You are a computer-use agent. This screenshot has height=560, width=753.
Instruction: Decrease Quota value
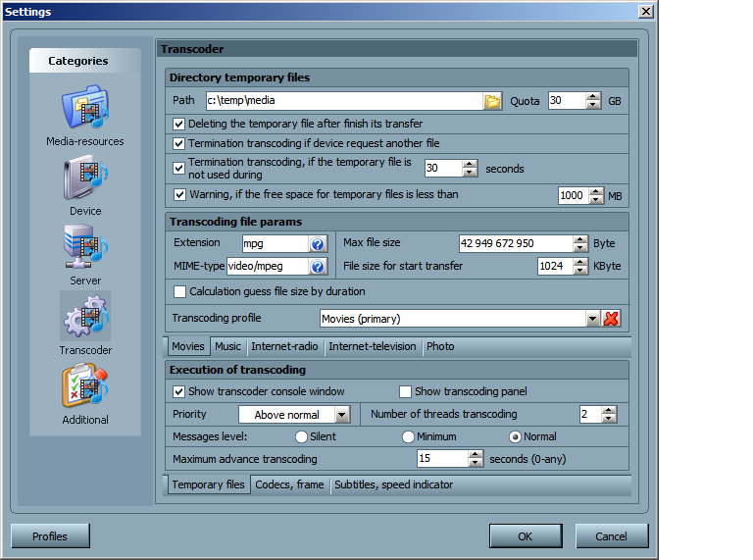click(593, 105)
